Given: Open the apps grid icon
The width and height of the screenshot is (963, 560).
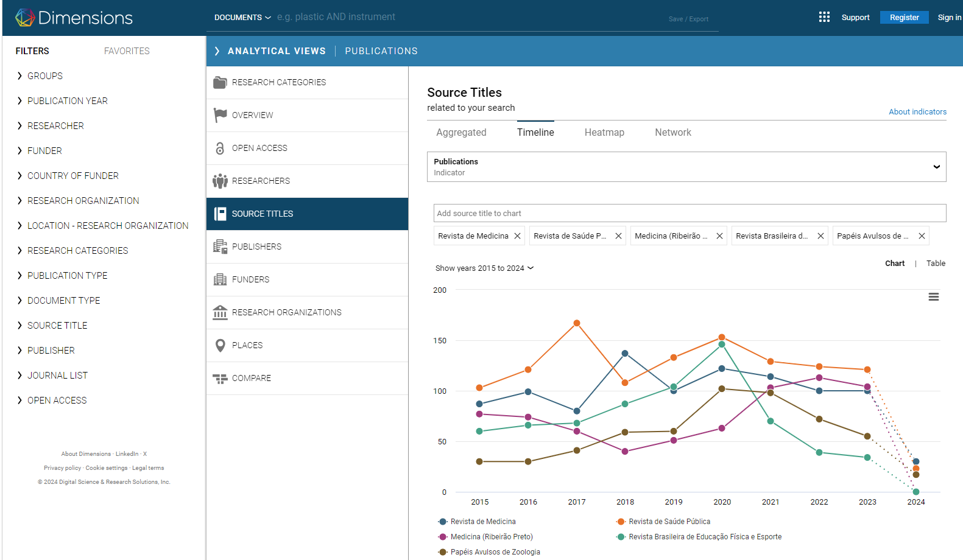Looking at the screenshot, I should tap(824, 17).
